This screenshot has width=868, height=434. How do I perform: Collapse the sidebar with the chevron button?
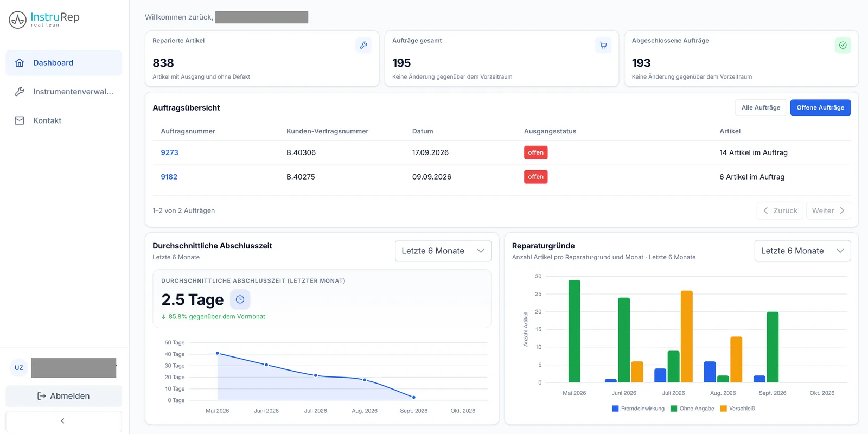[x=63, y=421]
